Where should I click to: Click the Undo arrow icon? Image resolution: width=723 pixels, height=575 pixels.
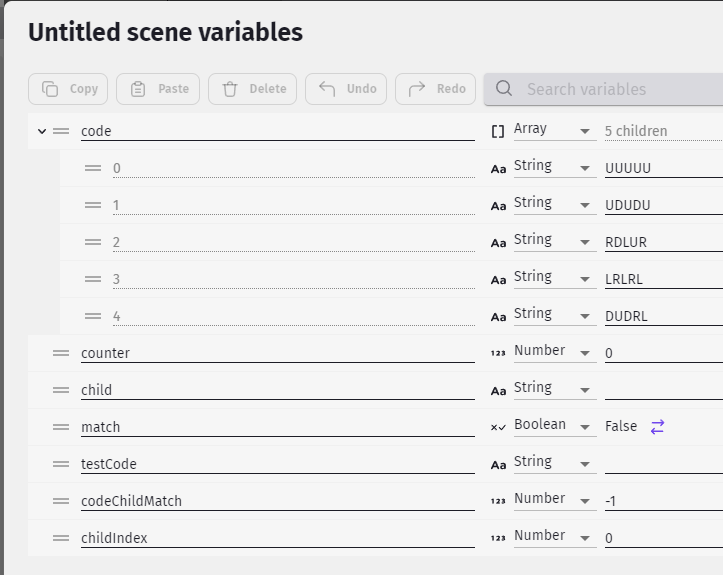327,89
